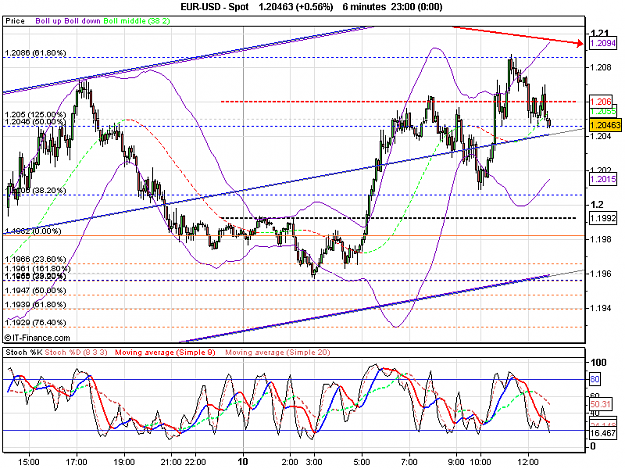Select the 'Stoch %D (8 3 3)' legend entry
Image resolution: width=625 pixels, height=469 pixels.
click(76, 352)
